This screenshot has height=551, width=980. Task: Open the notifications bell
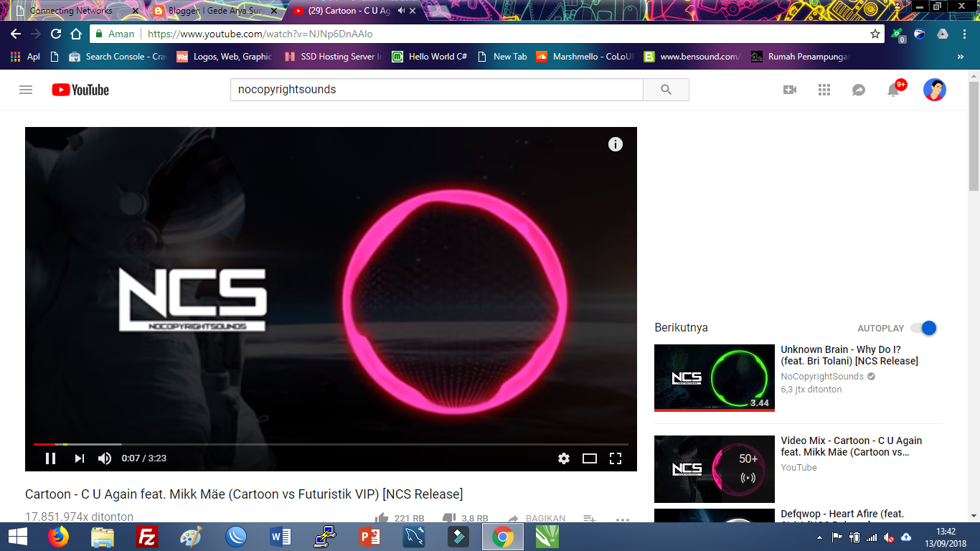pyautogui.click(x=893, y=90)
